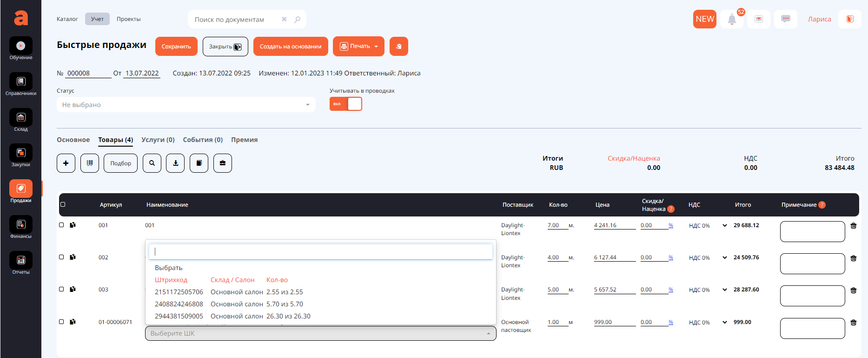Open the Печать dropdown menu
This screenshot has height=358, width=868.
(358, 47)
